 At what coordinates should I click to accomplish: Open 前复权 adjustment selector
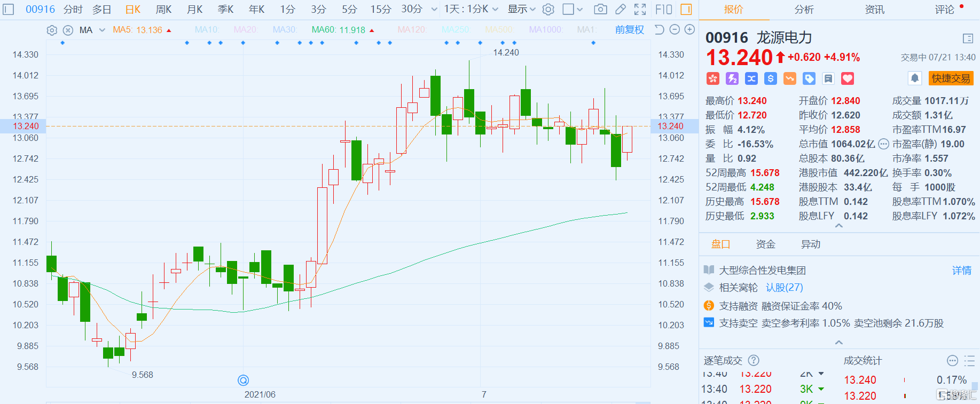(630, 30)
